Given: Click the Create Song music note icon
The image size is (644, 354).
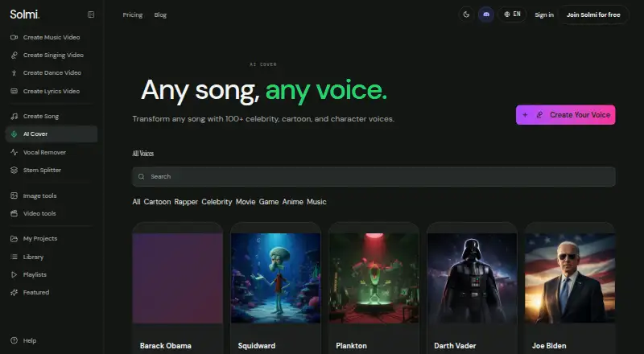Looking at the screenshot, I should [x=14, y=116].
